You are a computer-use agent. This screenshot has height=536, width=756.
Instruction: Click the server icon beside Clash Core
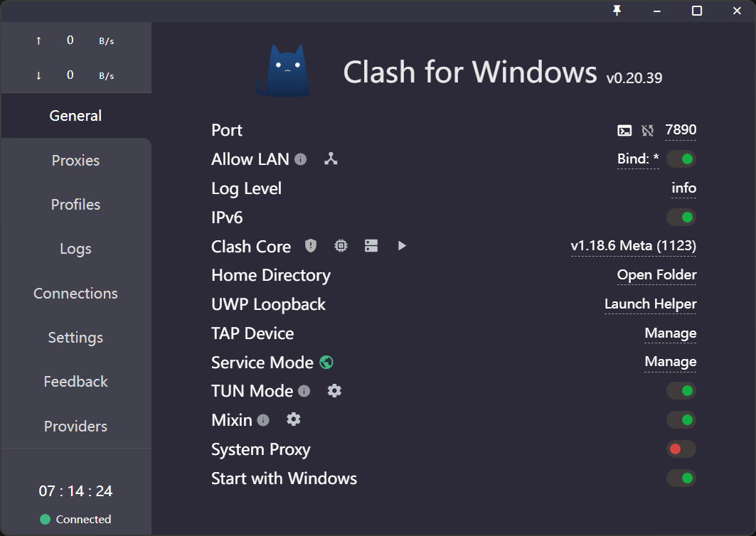tap(371, 246)
